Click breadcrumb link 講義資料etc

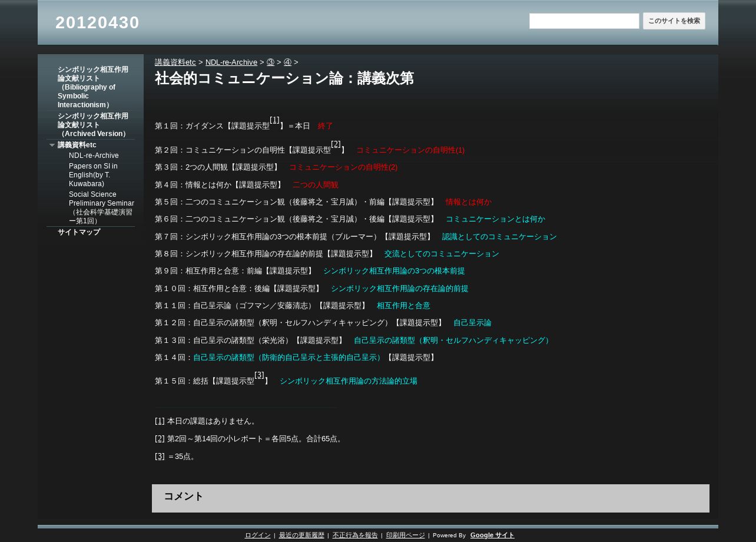175,62
